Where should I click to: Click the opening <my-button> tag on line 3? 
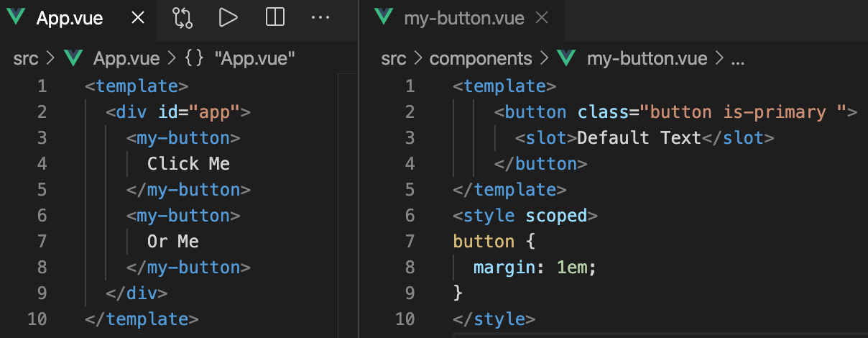click(183, 138)
